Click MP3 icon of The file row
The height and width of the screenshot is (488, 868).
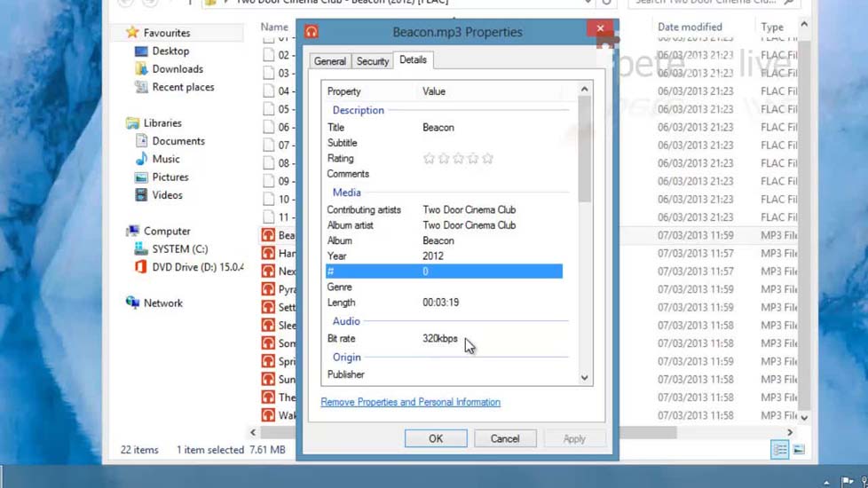click(x=268, y=397)
